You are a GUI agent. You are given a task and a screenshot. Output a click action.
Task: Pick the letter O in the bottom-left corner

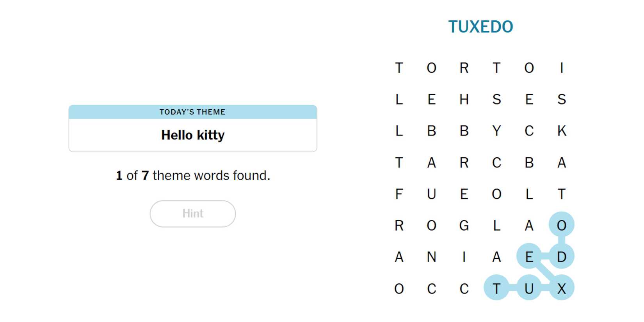pos(399,289)
